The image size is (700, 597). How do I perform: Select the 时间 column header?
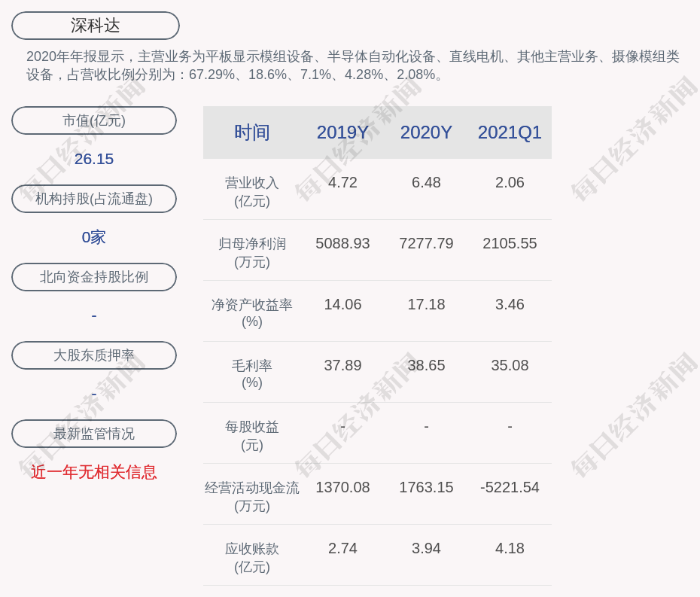[x=251, y=132]
